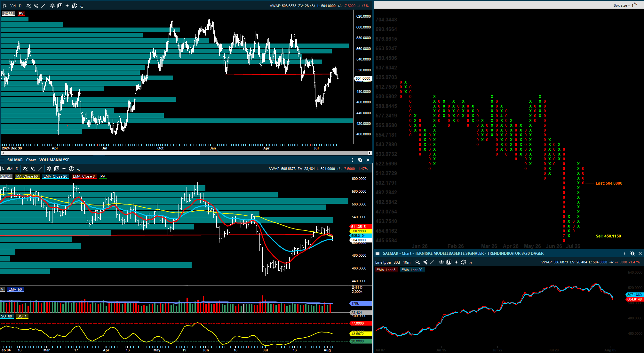
Task: Click currency refresh icon in top toolbar
Action: click(75, 6)
